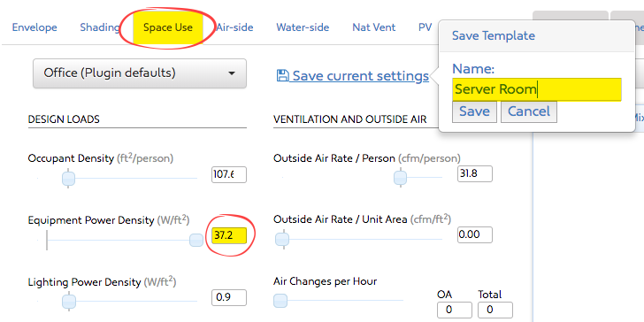Click the template Name input field
The height and width of the screenshot is (322, 644).
pos(537,89)
